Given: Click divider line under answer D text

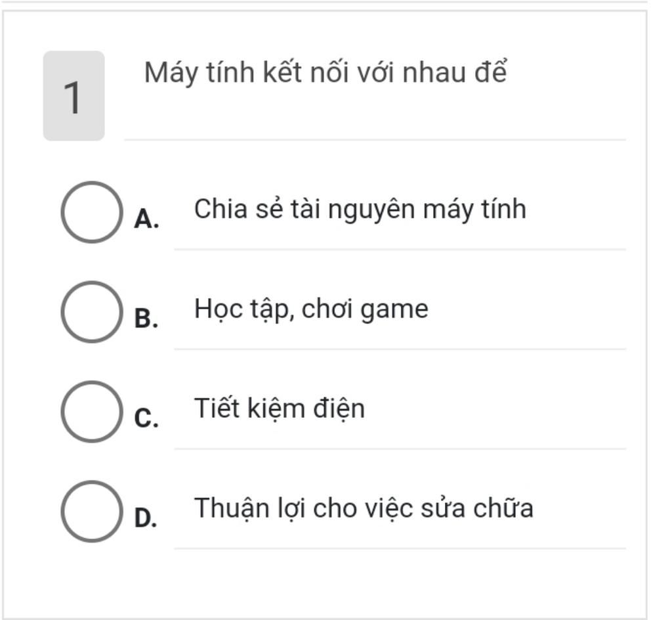Looking at the screenshot, I should click(400, 548).
